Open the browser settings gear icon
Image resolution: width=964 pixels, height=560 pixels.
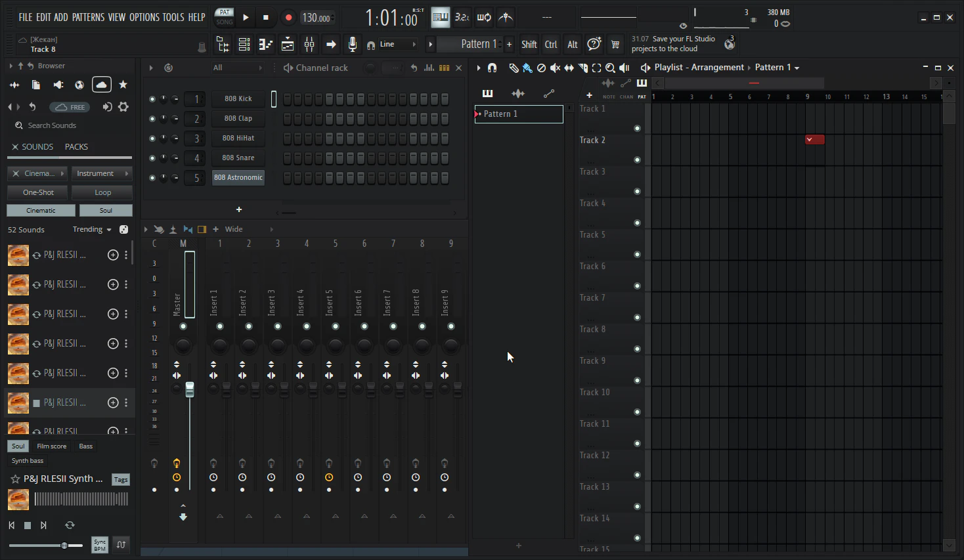pyautogui.click(x=123, y=107)
